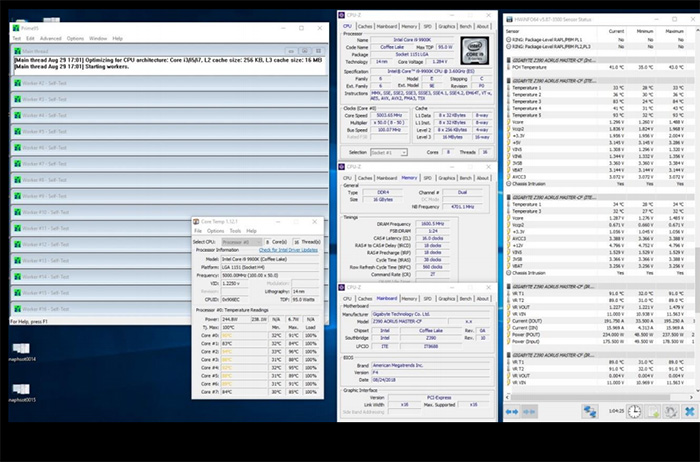The height and width of the screenshot is (462, 700).
Task: Click the Check for Intel Driver Updates link
Action: (x=286, y=249)
